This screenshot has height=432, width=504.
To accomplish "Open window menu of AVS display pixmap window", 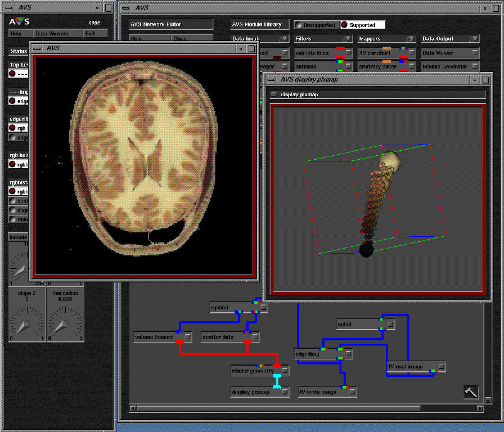I will tap(271, 80).
